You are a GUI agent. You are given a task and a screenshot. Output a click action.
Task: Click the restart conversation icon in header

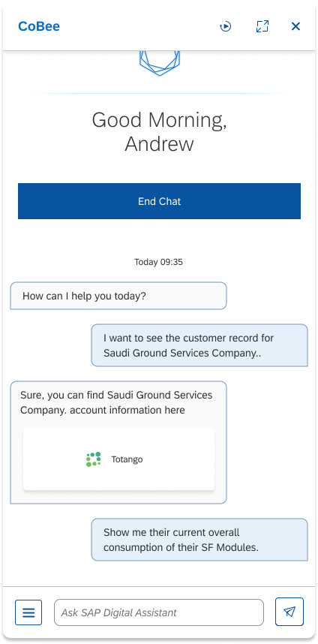click(x=225, y=27)
